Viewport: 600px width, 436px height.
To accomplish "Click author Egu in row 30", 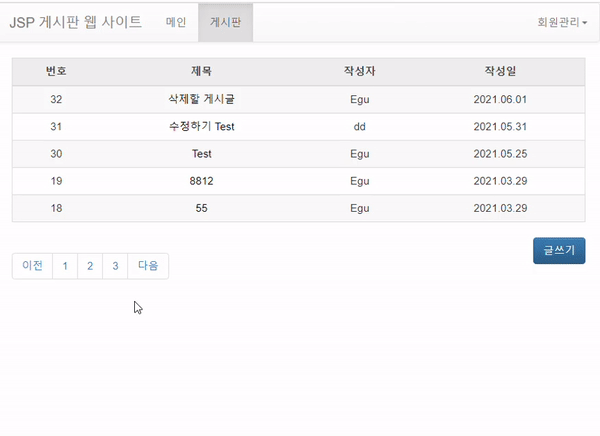I will coord(360,154).
